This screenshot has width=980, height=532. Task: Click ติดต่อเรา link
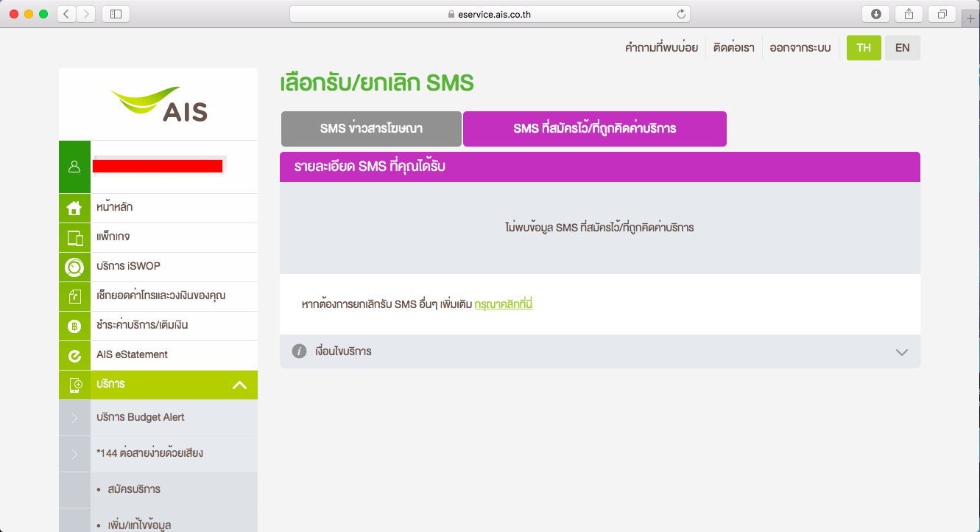pos(734,48)
